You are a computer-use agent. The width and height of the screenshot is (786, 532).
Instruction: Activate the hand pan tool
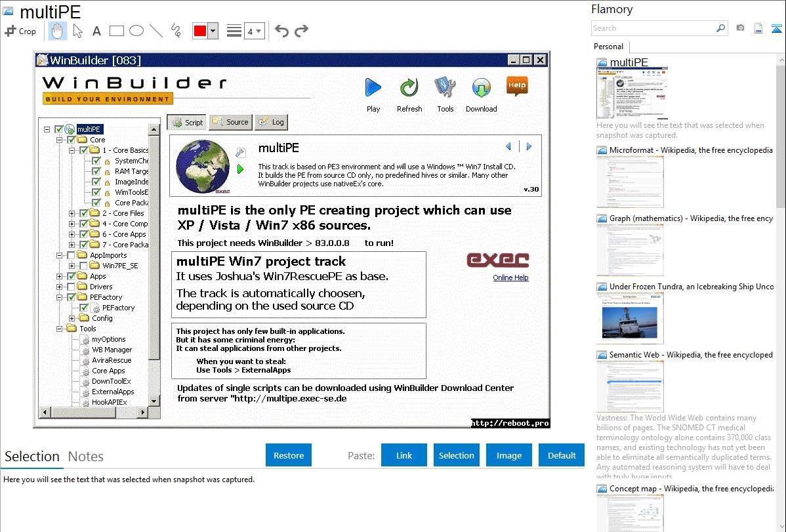[57, 31]
